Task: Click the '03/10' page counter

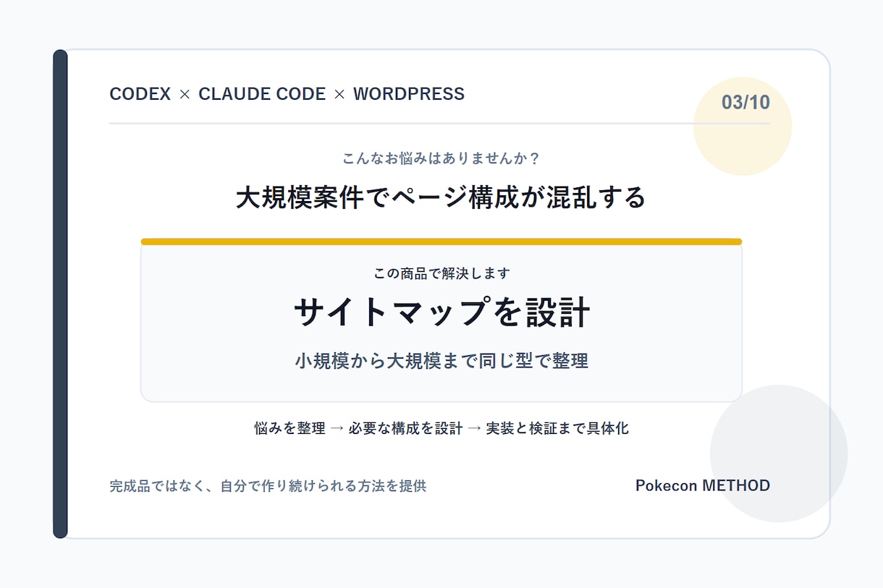Action: [745, 102]
